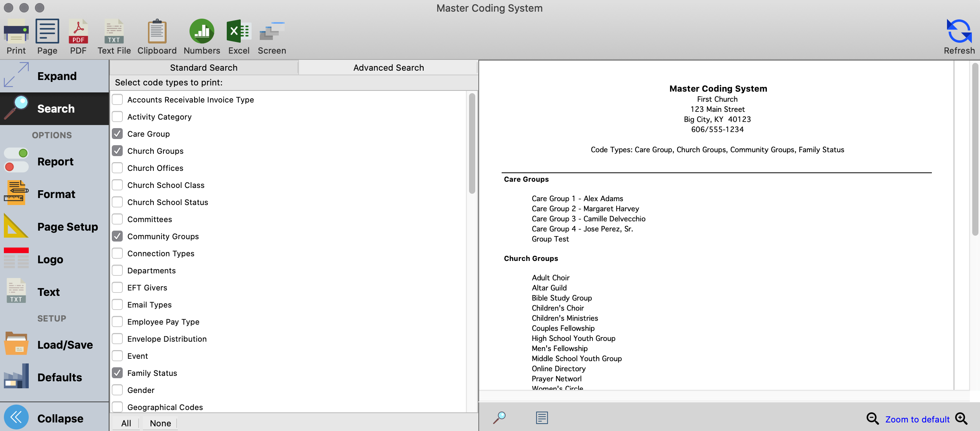Select the Standard Search tab
The height and width of the screenshot is (431, 980).
tap(203, 68)
